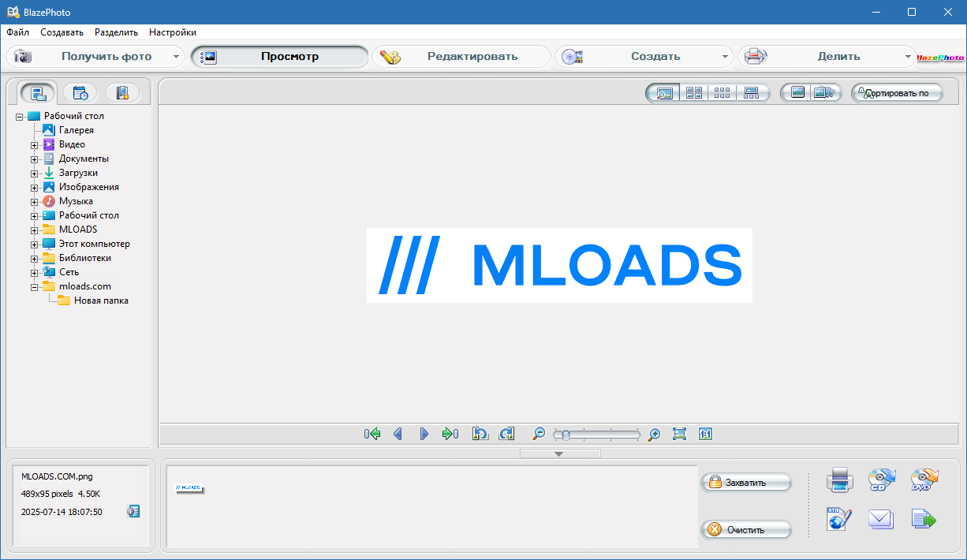Expand the Документы folder node
This screenshot has height=560, width=967.
(35, 159)
